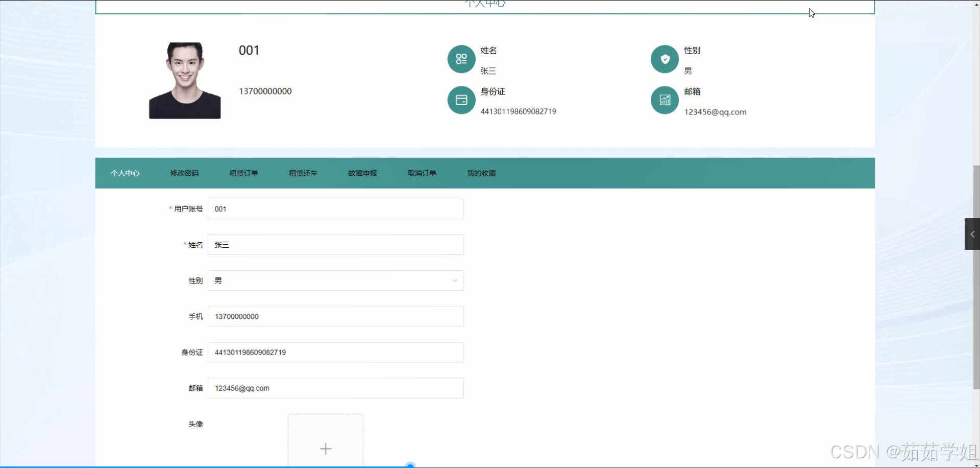Click the ID card (身份证) icon
The image size is (980, 468).
(x=461, y=100)
